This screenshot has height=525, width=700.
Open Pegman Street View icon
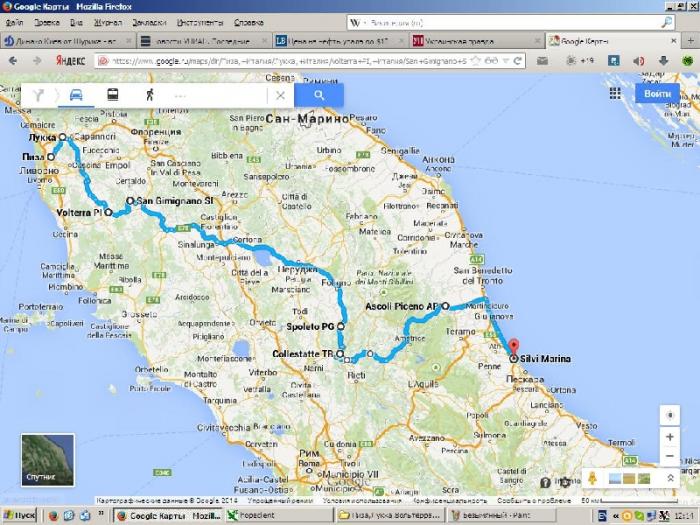591,479
